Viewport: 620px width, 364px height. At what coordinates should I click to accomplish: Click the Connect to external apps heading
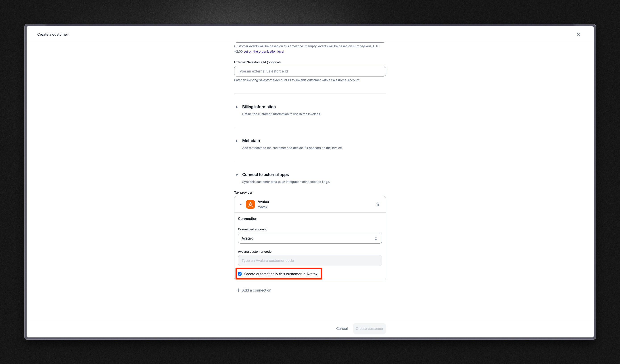(x=265, y=174)
